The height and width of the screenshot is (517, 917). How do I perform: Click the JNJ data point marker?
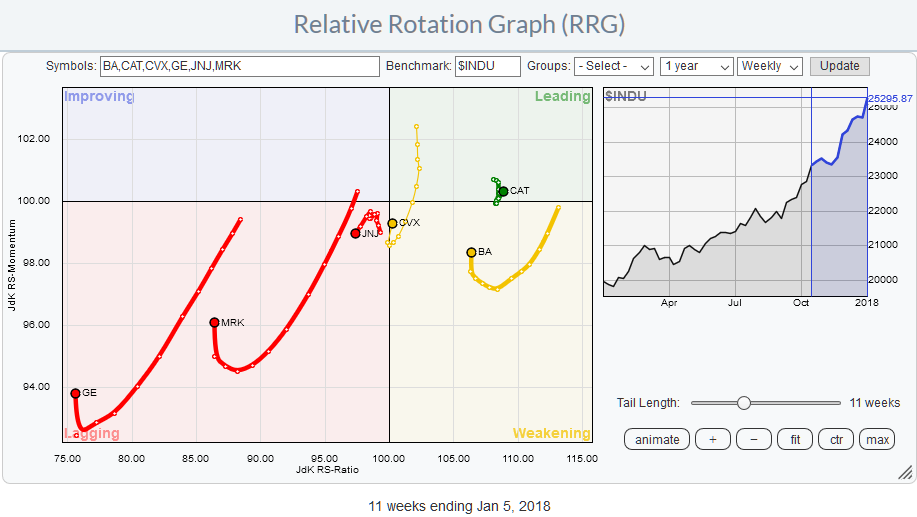(355, 233)
